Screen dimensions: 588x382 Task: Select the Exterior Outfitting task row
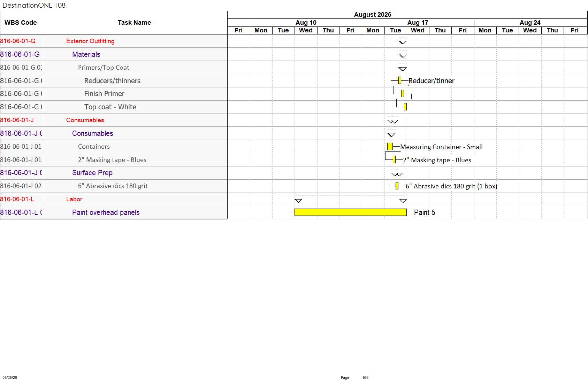(x=114, y=41)
